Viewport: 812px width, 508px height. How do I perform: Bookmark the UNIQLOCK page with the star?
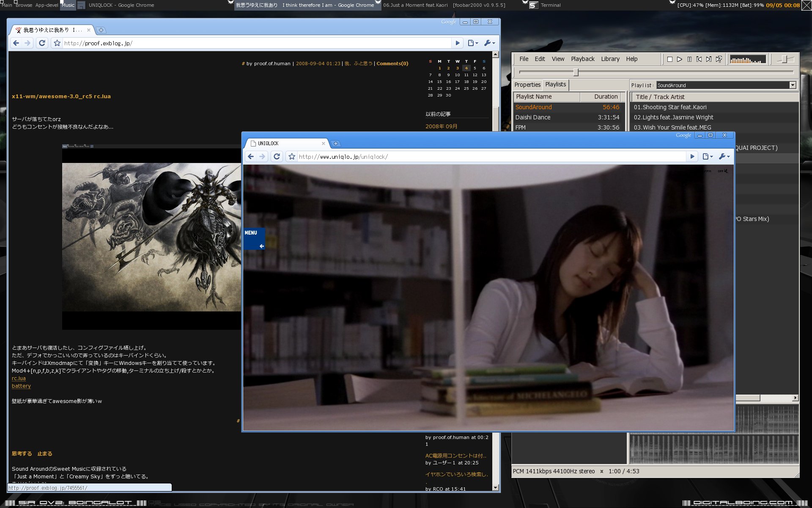tap(292, 157)
